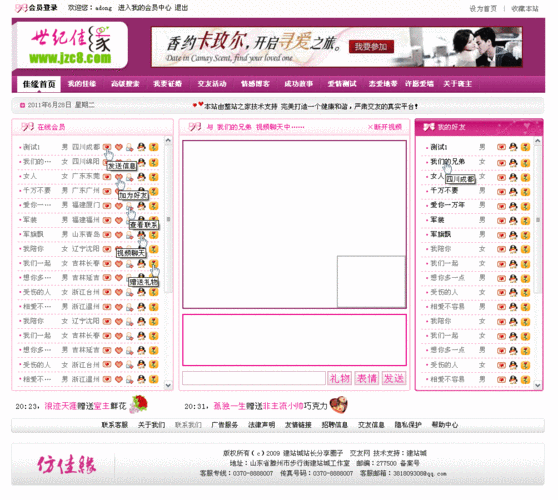Send rose to 军旗飘 in 在线会员 list
Viewport: 558px width, 500px height.
coord(154,235)
